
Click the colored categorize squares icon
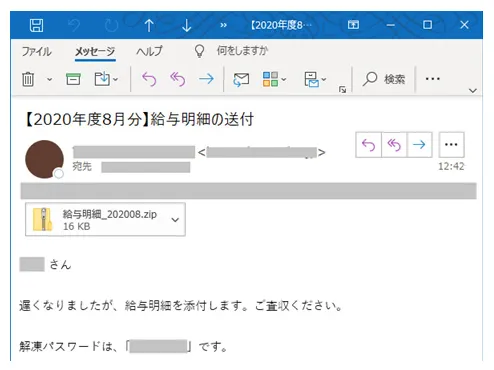[x=270, y=79]
